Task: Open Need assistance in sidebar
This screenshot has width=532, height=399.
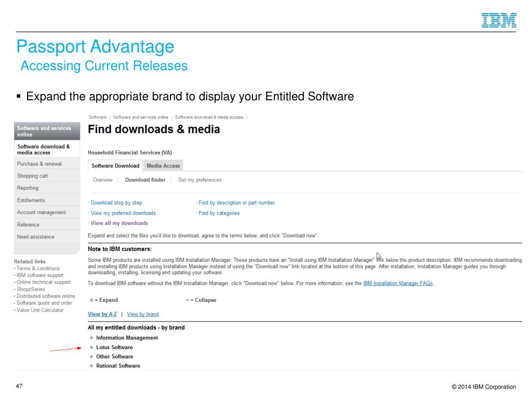Action: 47,236
